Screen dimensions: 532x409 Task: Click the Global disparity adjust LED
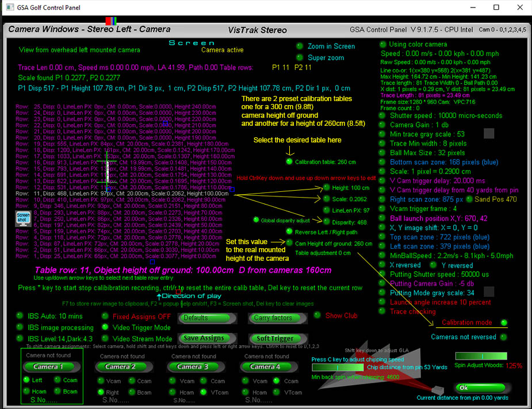click(257, 220)
